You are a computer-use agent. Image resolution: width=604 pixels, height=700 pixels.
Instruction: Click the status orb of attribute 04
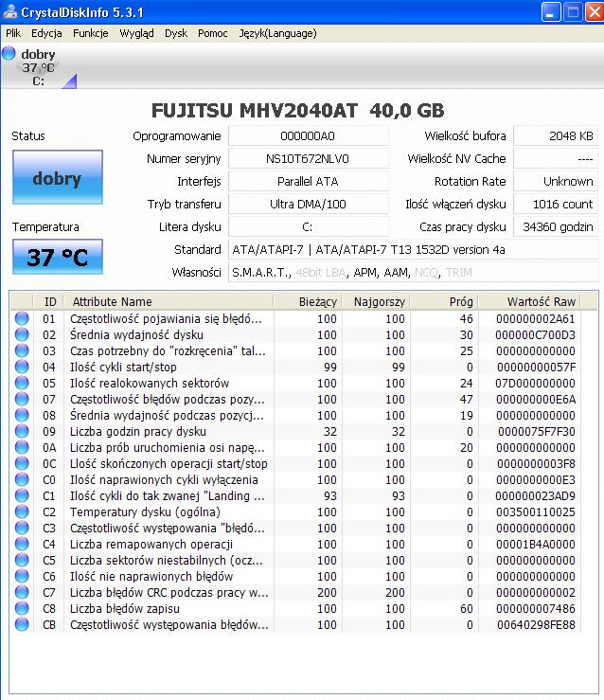[22, 367]
